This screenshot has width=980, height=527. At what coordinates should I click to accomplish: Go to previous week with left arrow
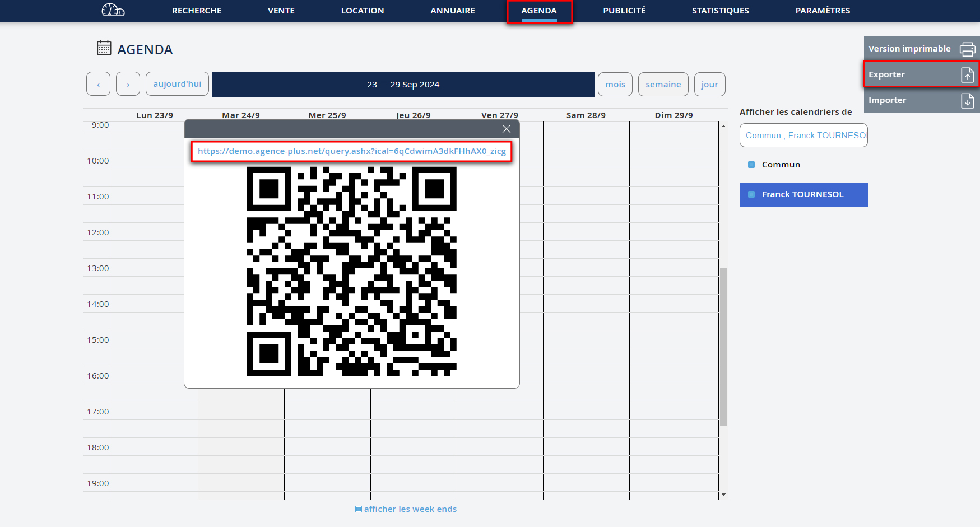pyautogui.click(x=98, y=85)
